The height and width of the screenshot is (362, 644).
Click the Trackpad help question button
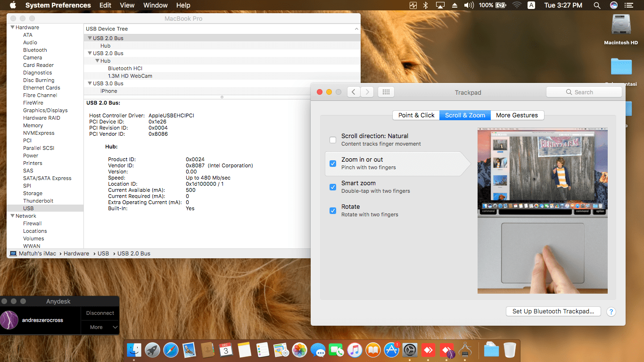[611, 312]
